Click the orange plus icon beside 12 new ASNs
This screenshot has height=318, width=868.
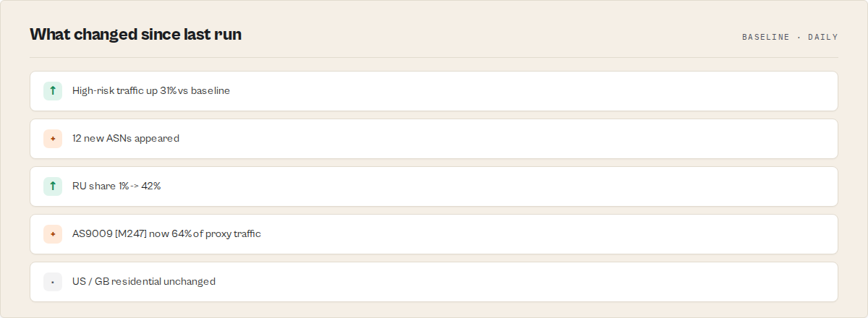tap(53, 139)
